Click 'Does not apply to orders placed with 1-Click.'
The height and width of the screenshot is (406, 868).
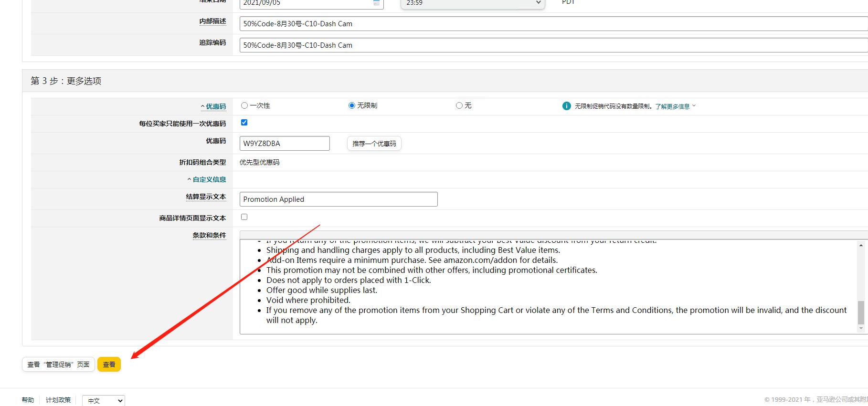[349, 280]
